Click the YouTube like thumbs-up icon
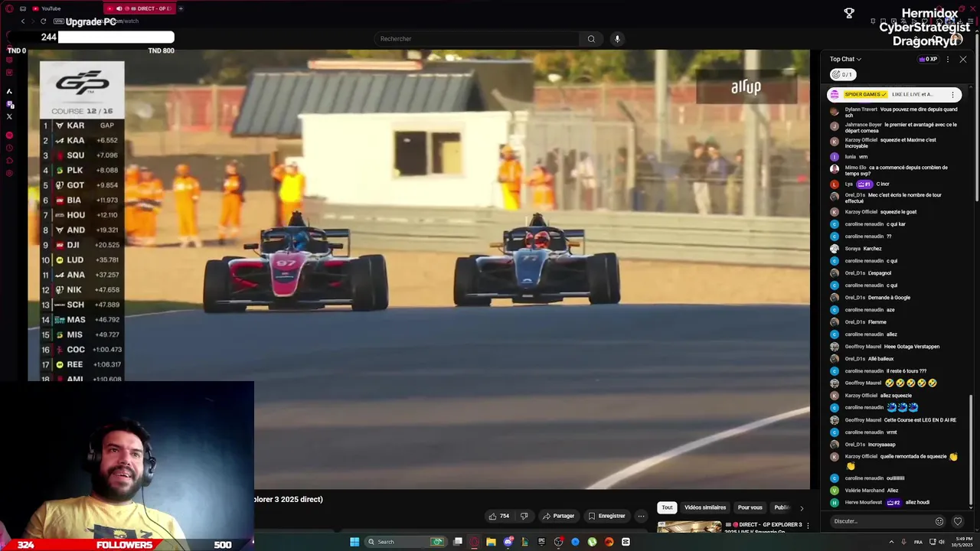This screenshot has width=980, height=551. pyautogui.click(x=492, y=516)
